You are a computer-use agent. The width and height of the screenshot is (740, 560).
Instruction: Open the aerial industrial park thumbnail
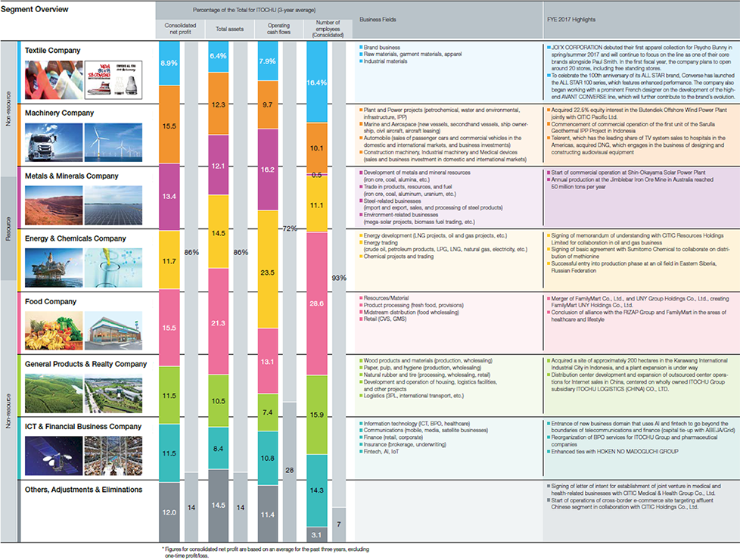113,394
